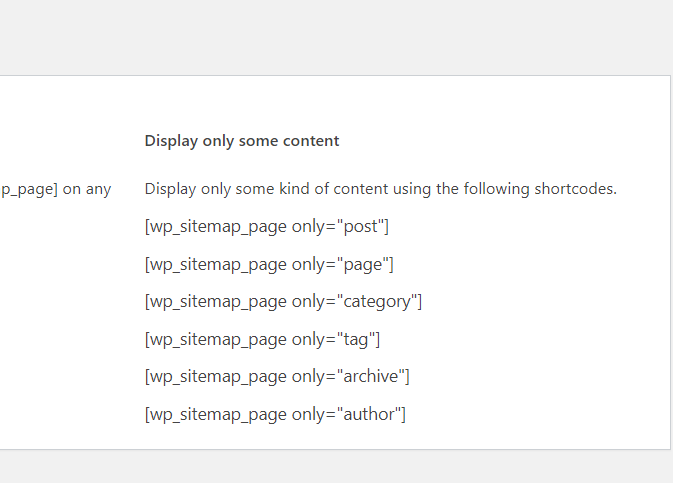This screenshot has width=673, height=483.
Task: Click the quoted word "author" in last shortcode
Action: (369, 414)
